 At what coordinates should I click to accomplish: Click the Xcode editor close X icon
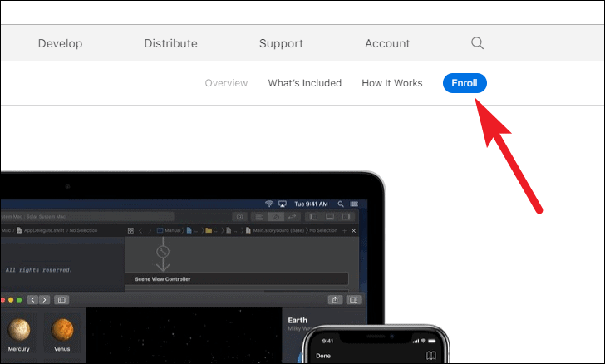tap(353, 230)
